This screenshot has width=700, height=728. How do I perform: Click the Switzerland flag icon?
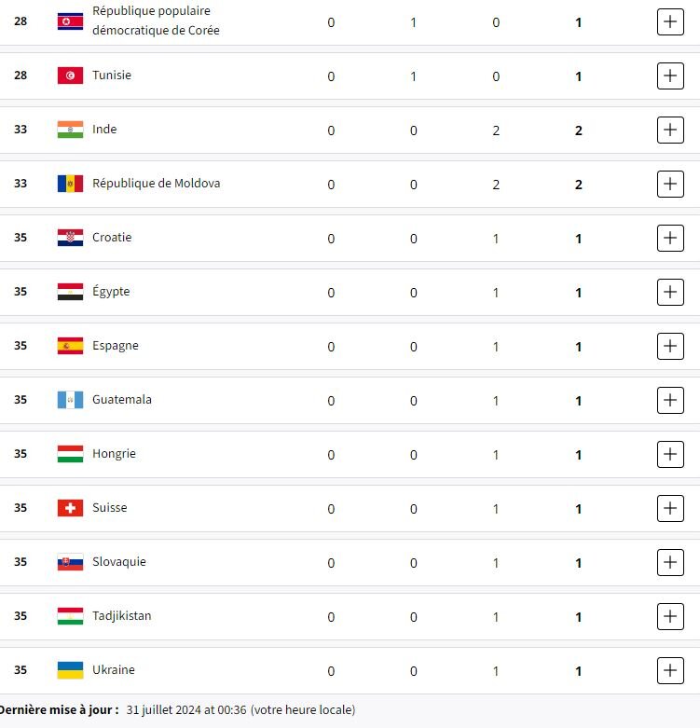tap(70, 508)
